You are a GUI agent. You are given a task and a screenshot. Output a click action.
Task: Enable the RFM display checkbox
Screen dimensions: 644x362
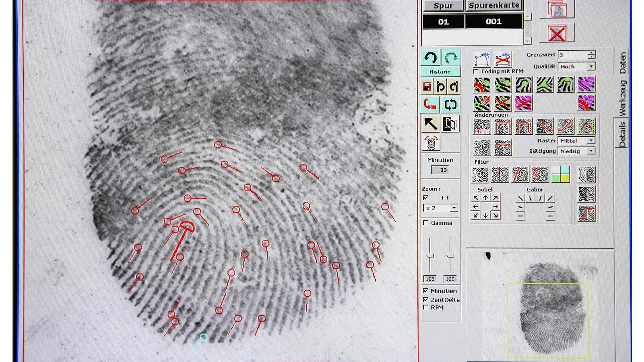(426, 307)
